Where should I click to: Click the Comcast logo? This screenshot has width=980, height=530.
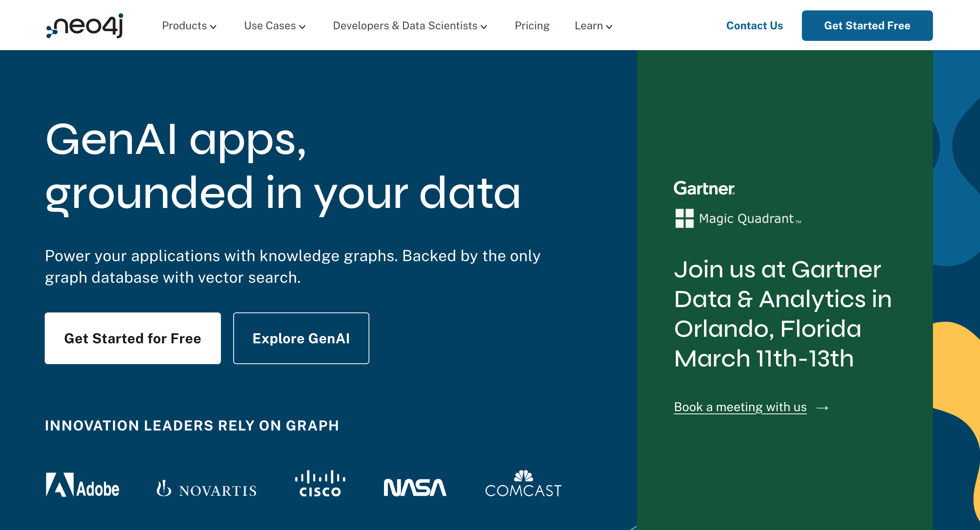523,483
